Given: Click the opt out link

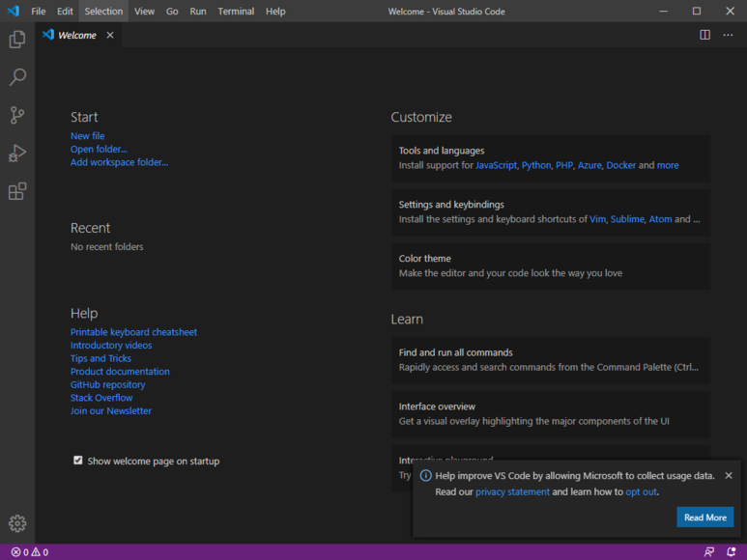Looking at the screenshot, I should [641, 492].
